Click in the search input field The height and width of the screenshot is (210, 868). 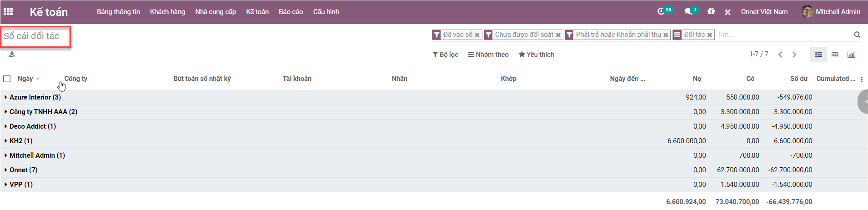(782, 35)
